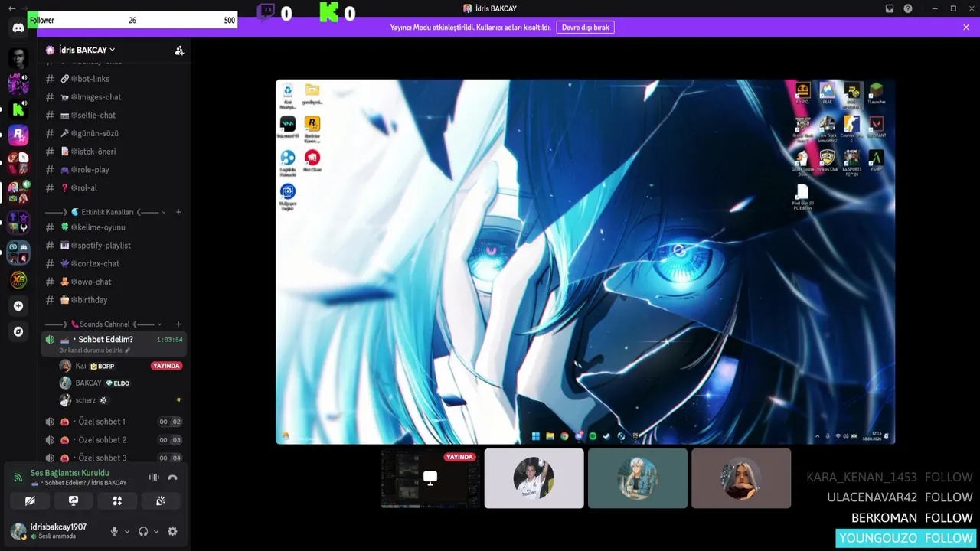980x551 pixels.
Task: Open Discord direct messages home icon
Action: point(18,28)
